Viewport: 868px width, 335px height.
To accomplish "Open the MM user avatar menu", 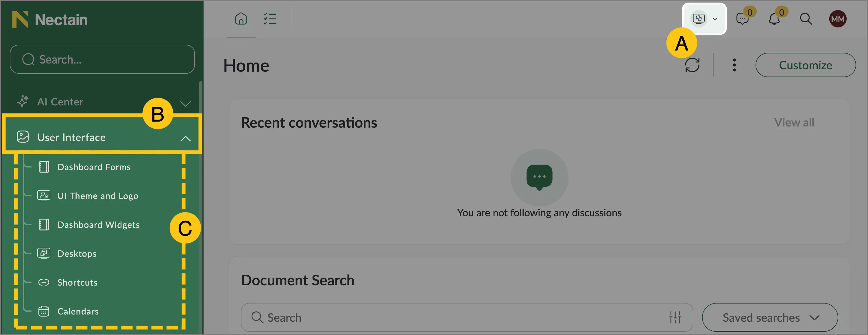I will [x=838, y=19].
